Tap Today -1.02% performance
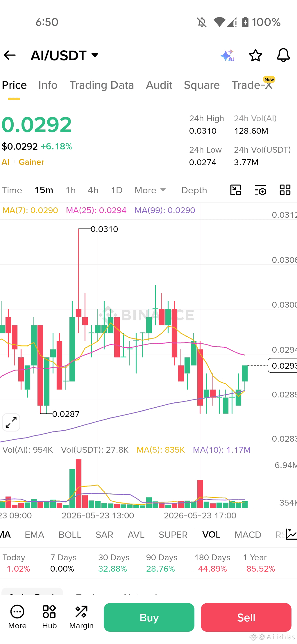297x644 pixels. (x=16, y=563)
